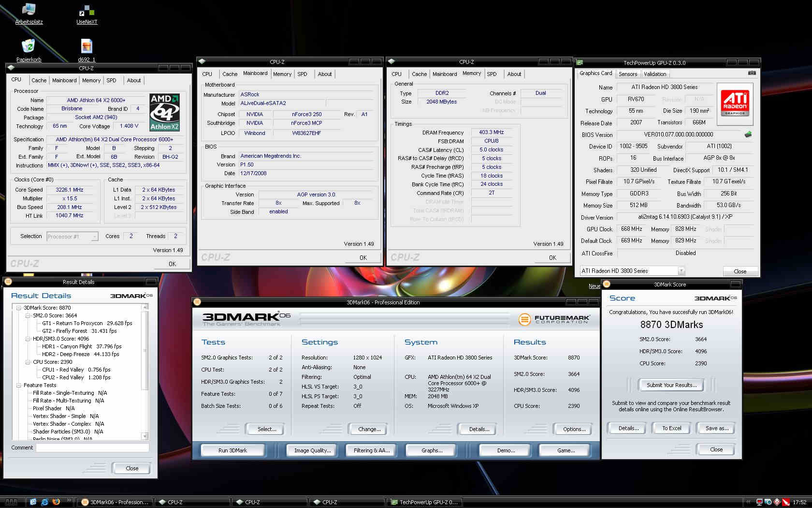Click the Result Details title bar icon
This screenshot has width=812, height=508.
click(x=8, y=282)
